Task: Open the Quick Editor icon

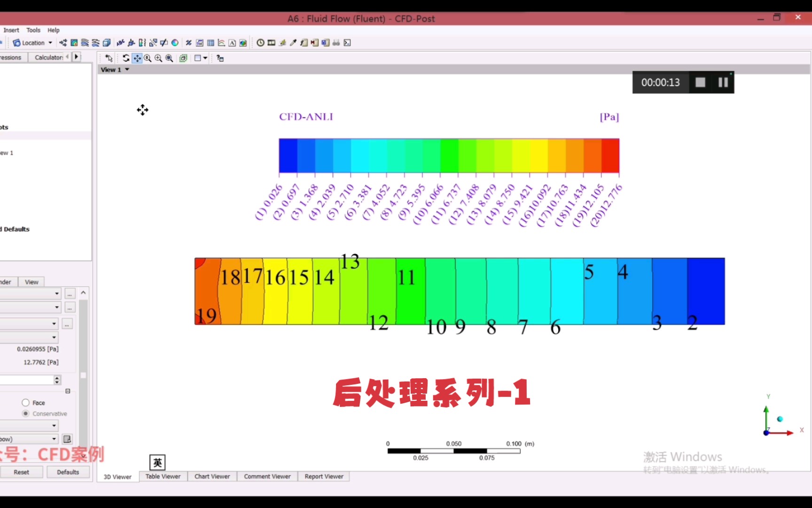Action: (282, 43)
